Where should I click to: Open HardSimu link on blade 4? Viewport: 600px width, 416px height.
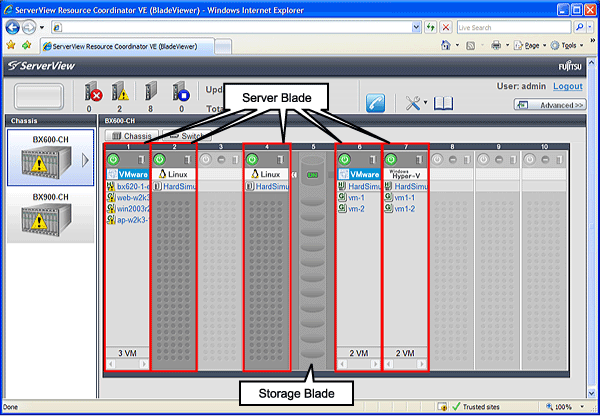[272, 186]
